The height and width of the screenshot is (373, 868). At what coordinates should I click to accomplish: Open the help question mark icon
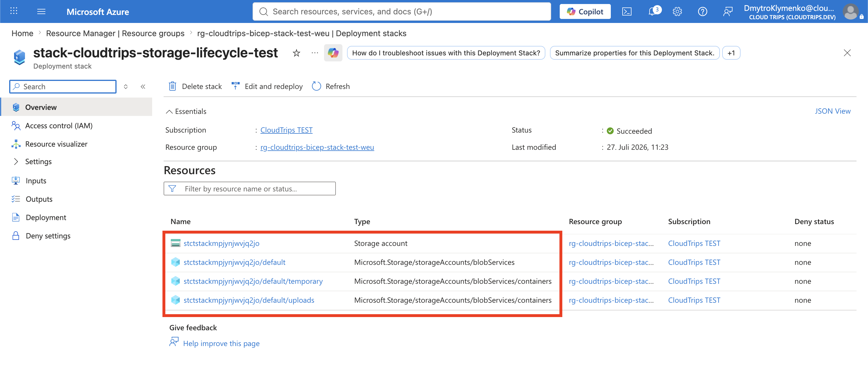click(x=703, y=12)
